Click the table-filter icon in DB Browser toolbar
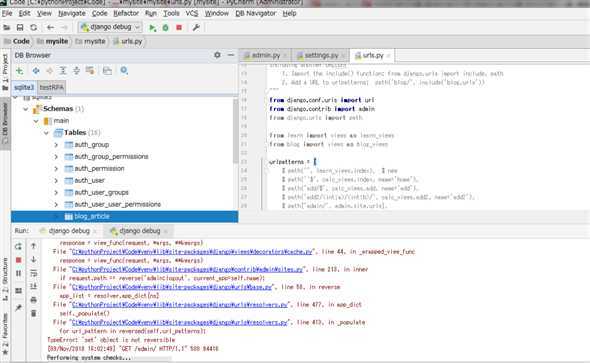The width and height of the screenshot is (590, 363). [90, 71]
